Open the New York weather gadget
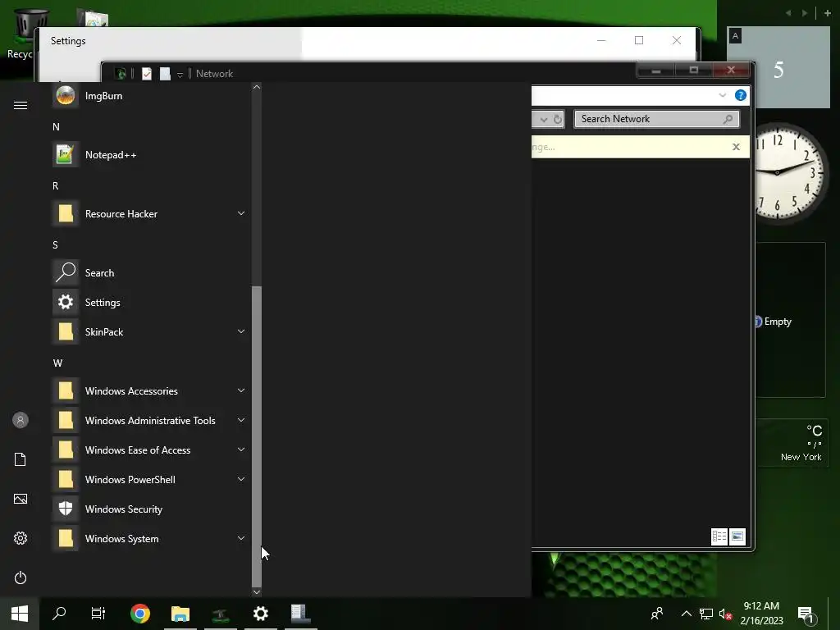 pyautogui.click(x=792, y=443)
